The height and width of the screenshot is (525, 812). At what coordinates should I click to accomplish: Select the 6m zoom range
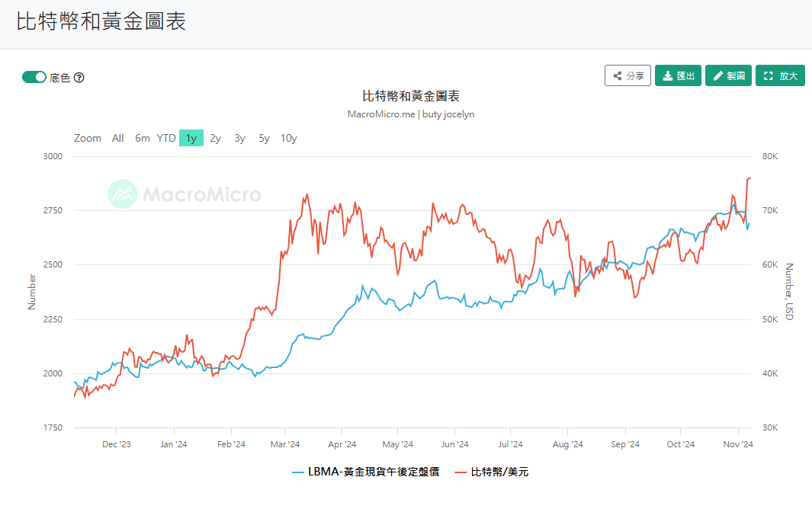click(x=143, y=138)
